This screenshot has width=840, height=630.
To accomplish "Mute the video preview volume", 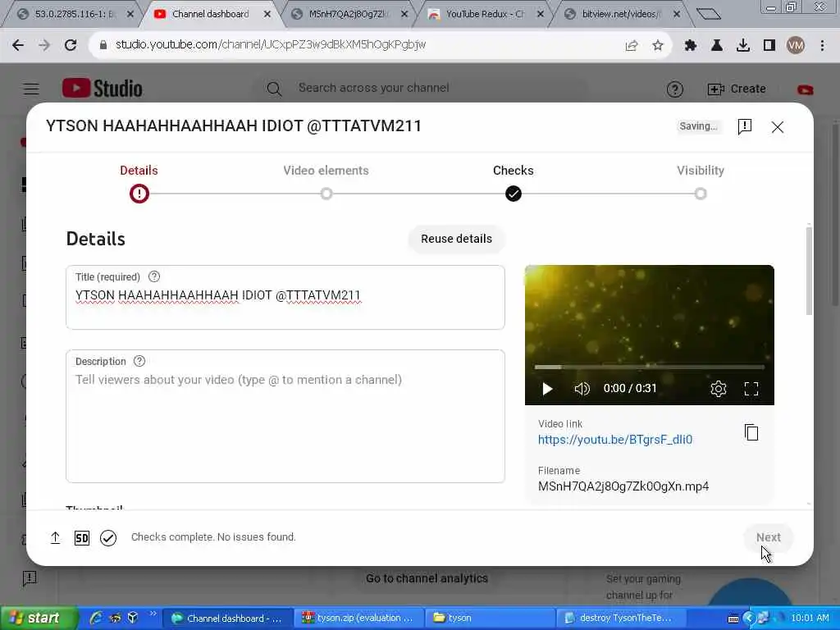I will (582, 388).
